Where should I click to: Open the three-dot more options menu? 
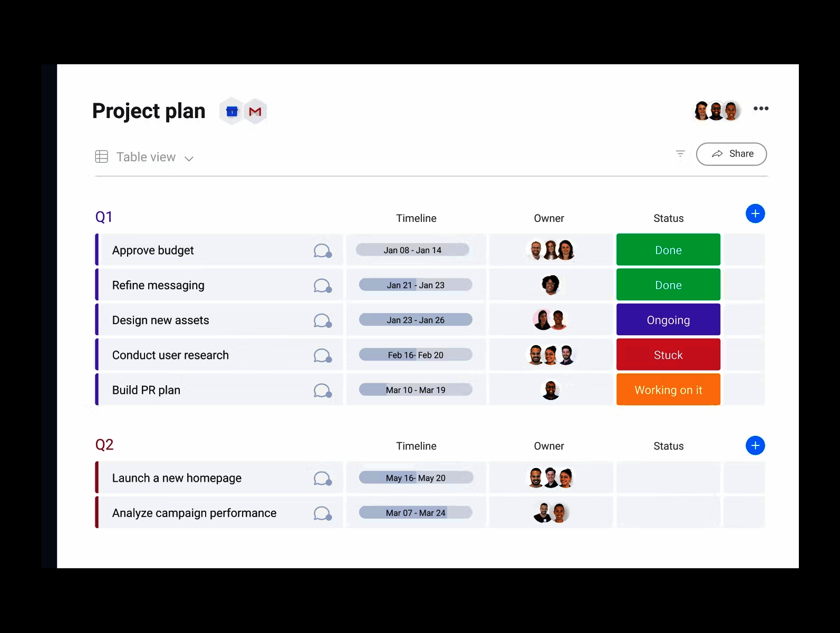point(760,109)
